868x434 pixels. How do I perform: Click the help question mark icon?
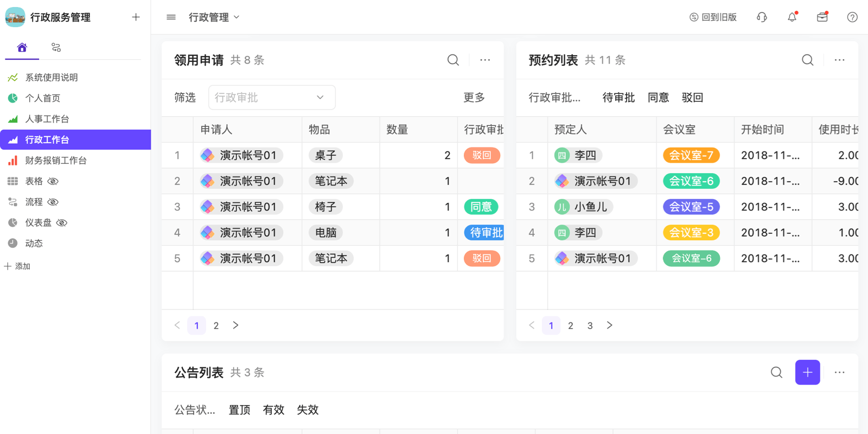pyautogui.click(x=852, y=17)
